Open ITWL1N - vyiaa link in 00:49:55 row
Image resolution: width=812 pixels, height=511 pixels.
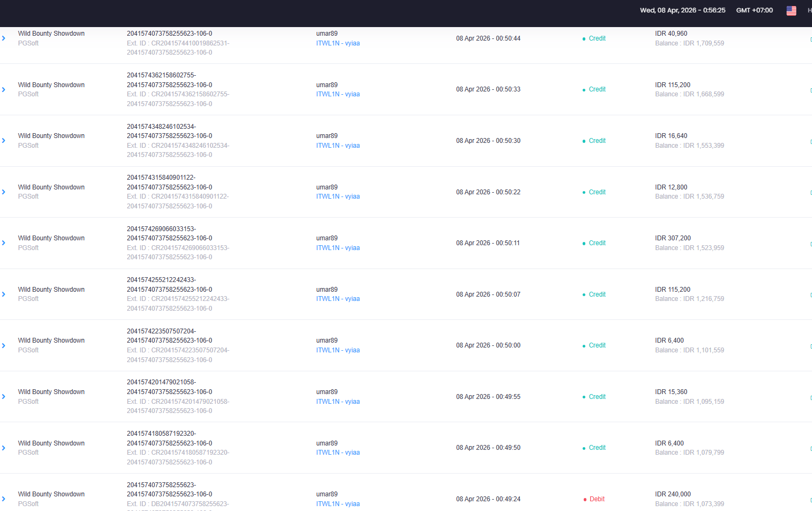click(338, 402)
